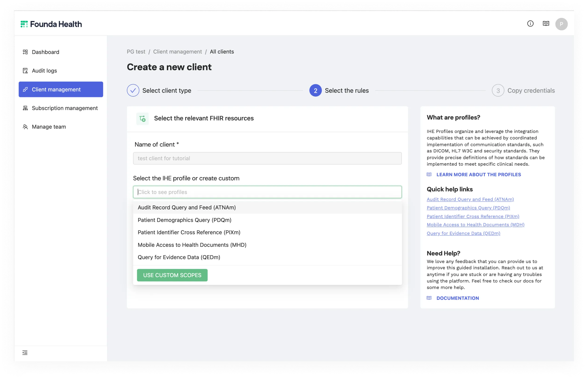588x379 pixels.
Task: Click the step 3 circle
Action: (498, 90)
